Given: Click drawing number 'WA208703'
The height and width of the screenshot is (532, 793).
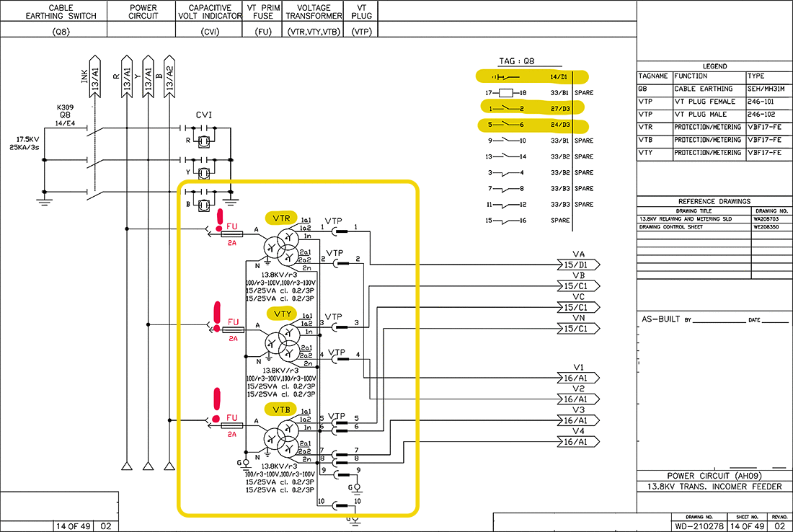Looking at the screenshot, I should click(766, 219).
